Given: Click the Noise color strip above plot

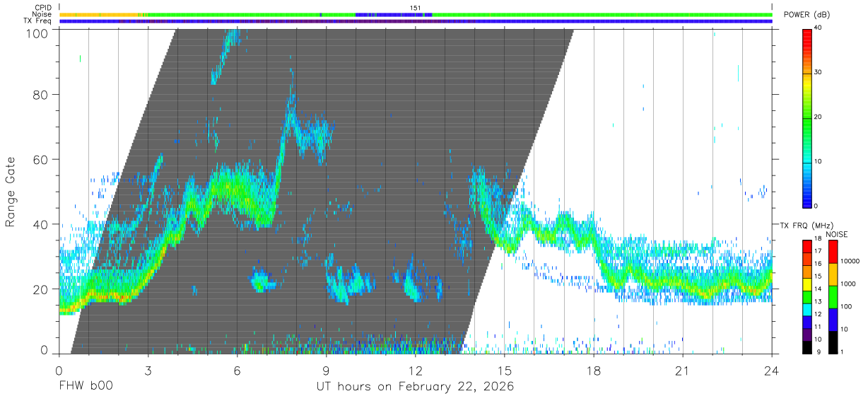Looking at the screenshot, I should click(x=415, y=14).
